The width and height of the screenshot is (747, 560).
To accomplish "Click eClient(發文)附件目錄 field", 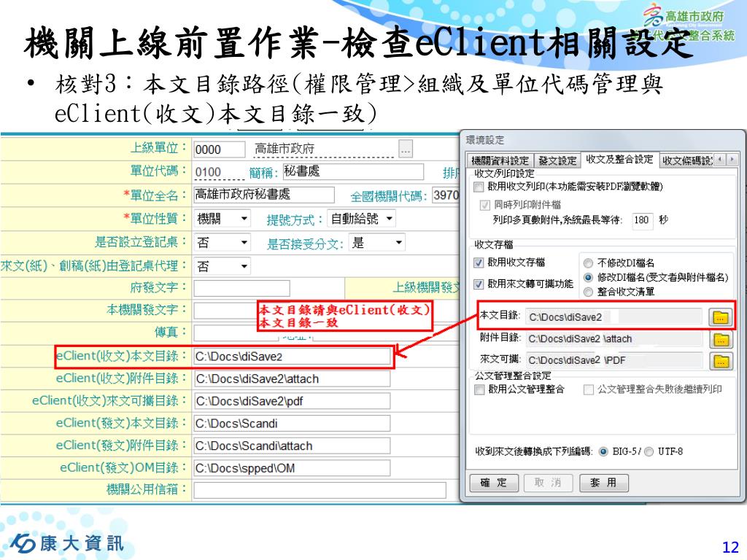I will (292, 446).
